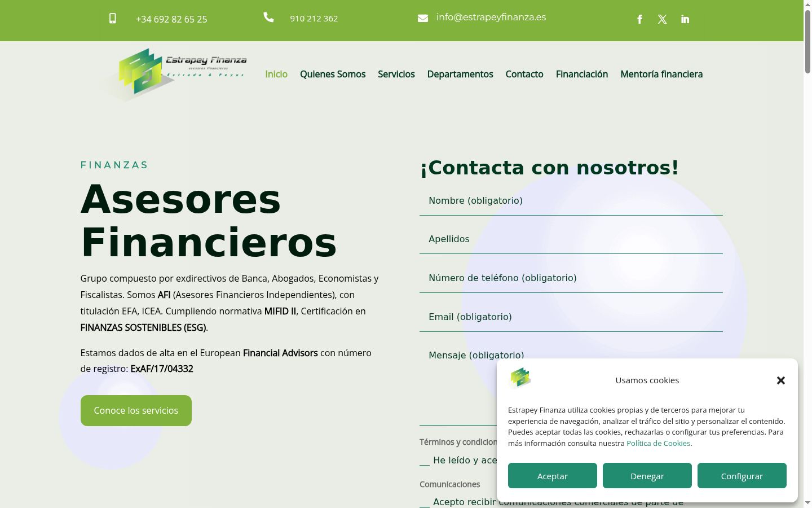
Task: Click the scrollbar down arrow
Action: coord(807,503)
